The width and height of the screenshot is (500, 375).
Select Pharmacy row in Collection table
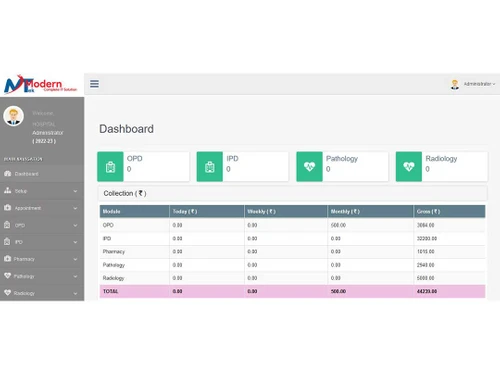292,252
